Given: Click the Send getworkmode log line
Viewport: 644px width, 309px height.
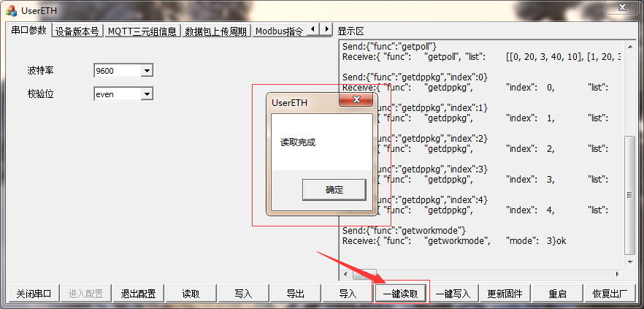Looking at the screenshot, I should 405,231.
